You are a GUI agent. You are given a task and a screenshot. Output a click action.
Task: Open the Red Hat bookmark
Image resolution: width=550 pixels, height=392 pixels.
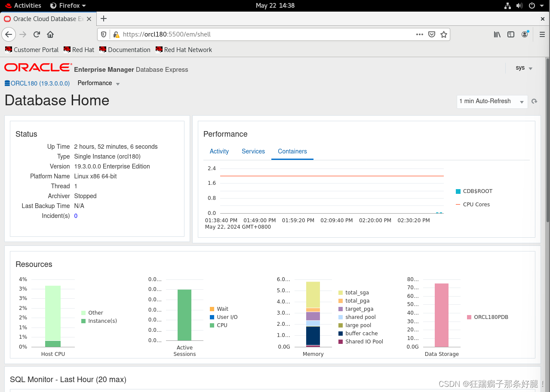(x=79, y=50)
